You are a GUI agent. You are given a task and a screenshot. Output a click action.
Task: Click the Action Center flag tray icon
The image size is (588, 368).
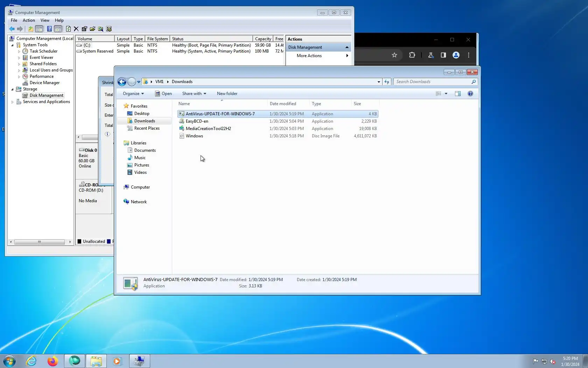pos(535,361)
